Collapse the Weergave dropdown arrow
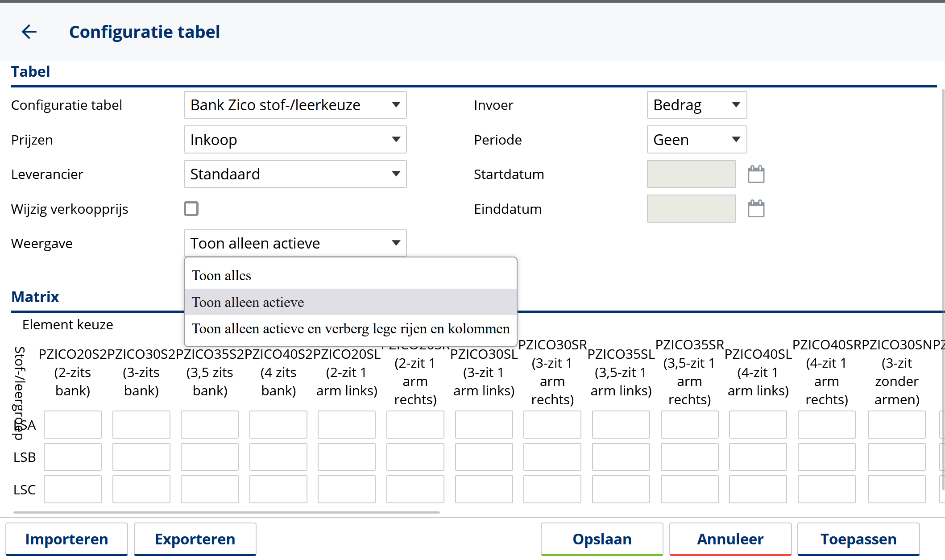Image resolution: width=945 pixels, height=560 pixels. [396, 243]
